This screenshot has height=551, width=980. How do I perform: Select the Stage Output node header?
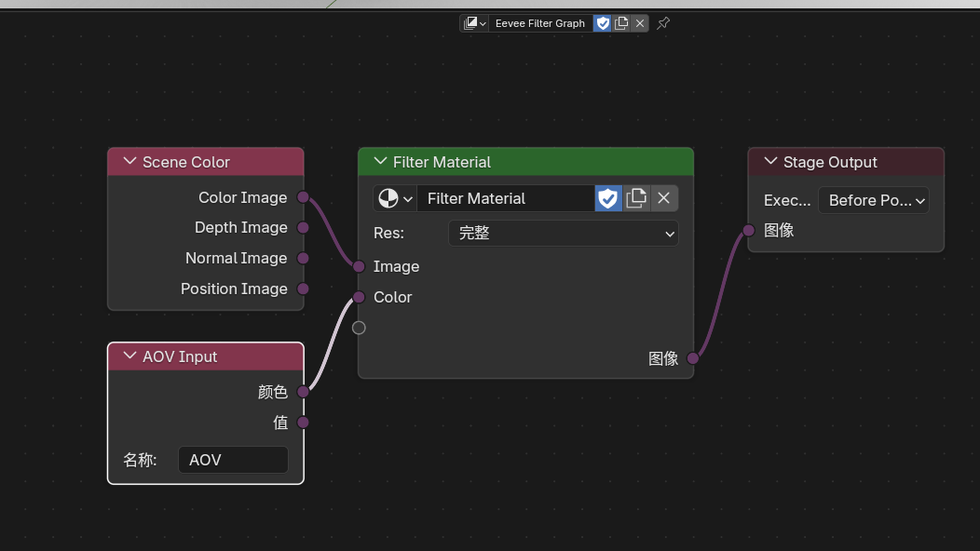846,162
